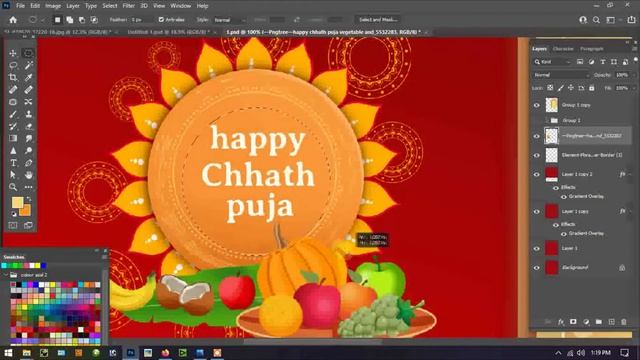
Task: Choose Intersect with Selection mode
Action: click(94, 20)
